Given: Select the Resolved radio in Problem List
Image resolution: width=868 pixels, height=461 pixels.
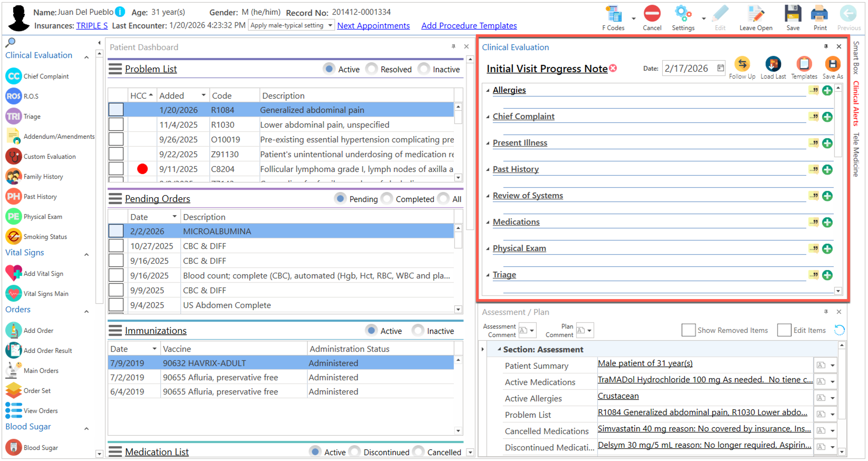Looking at the screenshot, I should (x=372, y=69).
